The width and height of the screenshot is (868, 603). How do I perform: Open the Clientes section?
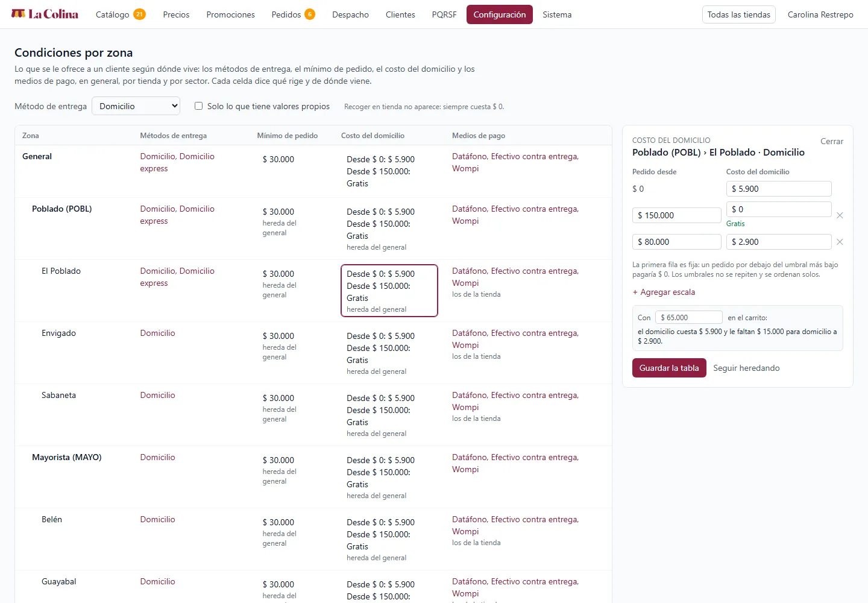[x=400, y=14]
